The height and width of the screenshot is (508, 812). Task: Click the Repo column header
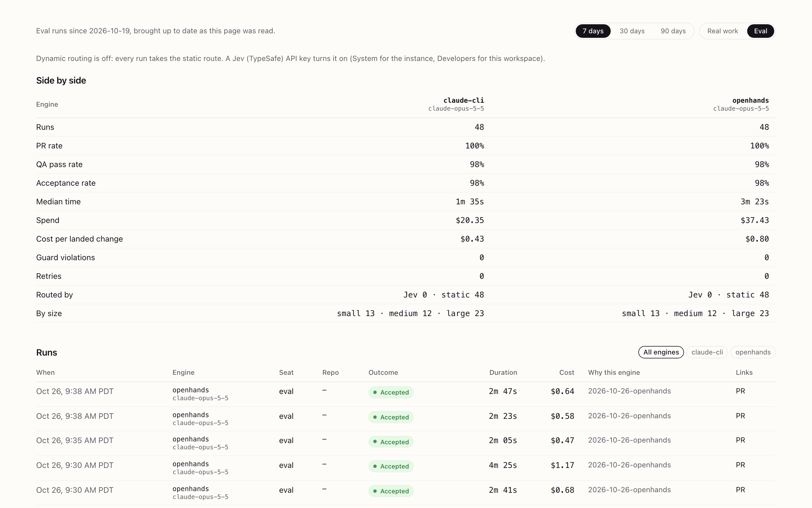tap(330, 373)
